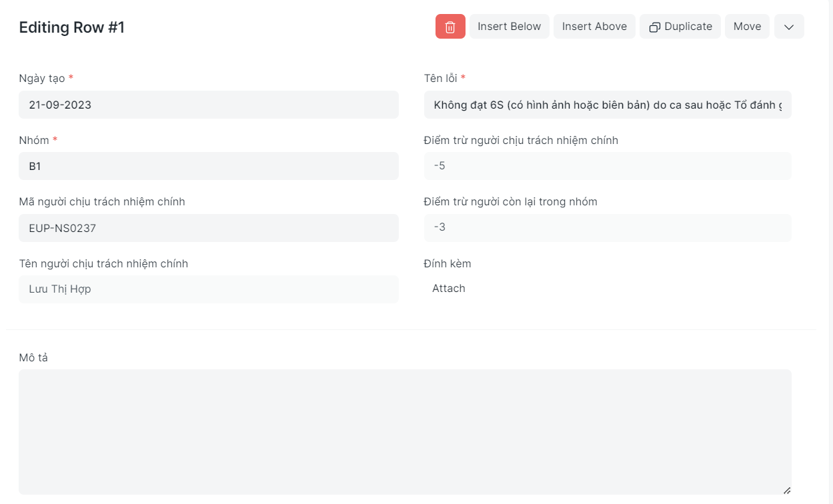The width and height of the screenshot is (833, 504).
Task: Select the field with value -5
Action: click(607, 166)
